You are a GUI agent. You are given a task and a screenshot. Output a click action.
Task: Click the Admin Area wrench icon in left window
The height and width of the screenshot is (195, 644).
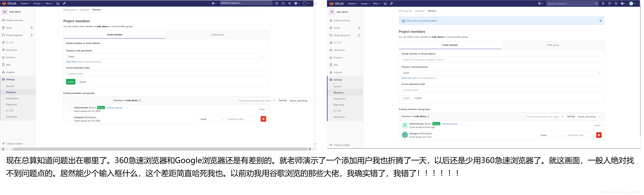tap(64, 3)
